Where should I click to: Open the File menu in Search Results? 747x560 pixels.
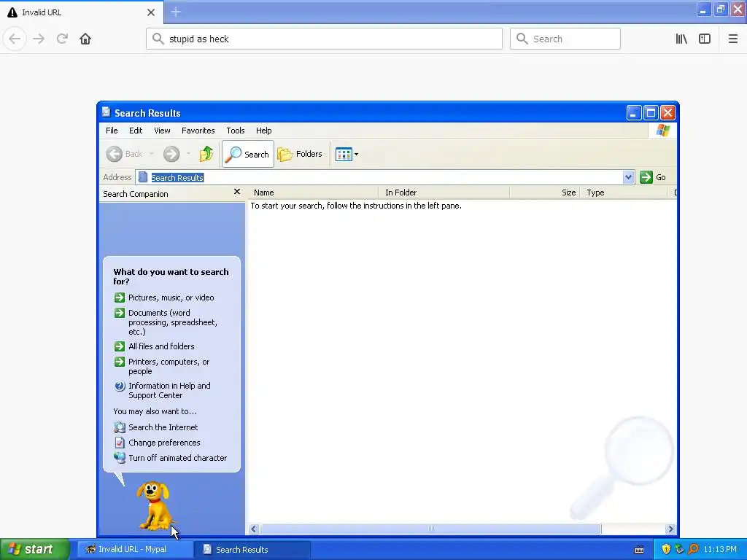pyautogui.click(x=112, y=131)
